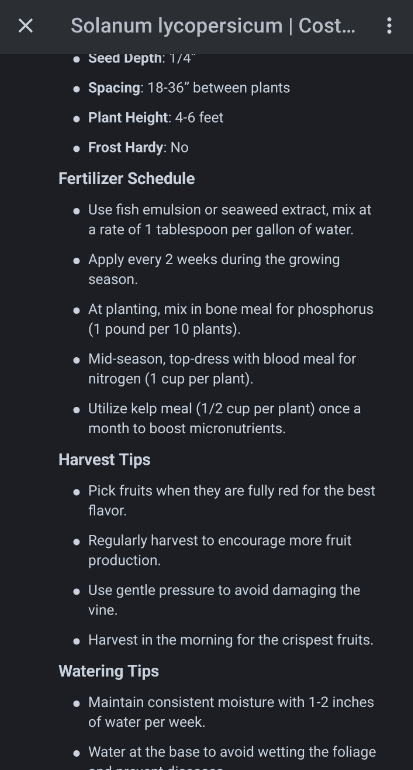413x770 pixels.
Task: Tap the page title in header
Action: coord(213,26)
